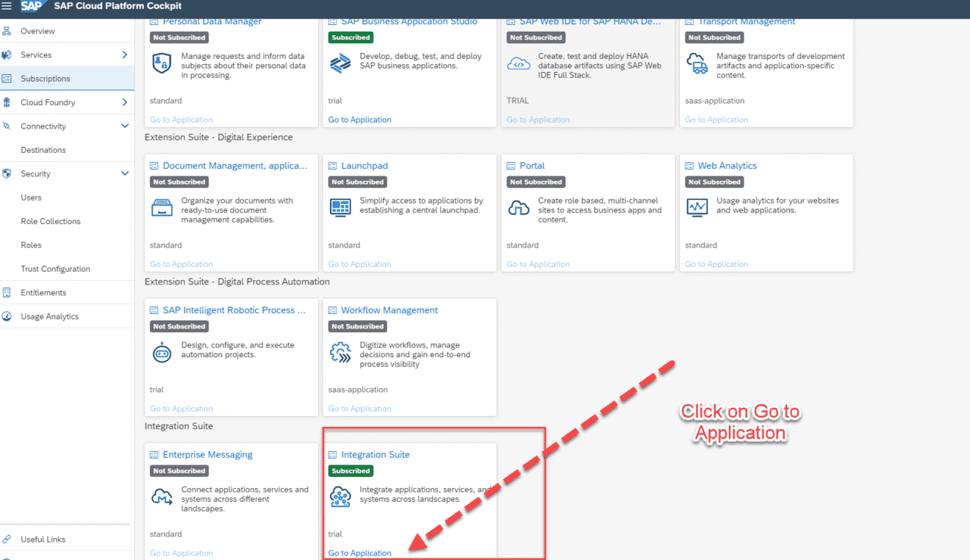Expand the Cloud Foundry menu chevron
Screen dimensions: 970x560
pyautogui.click(x=125, y=102)
